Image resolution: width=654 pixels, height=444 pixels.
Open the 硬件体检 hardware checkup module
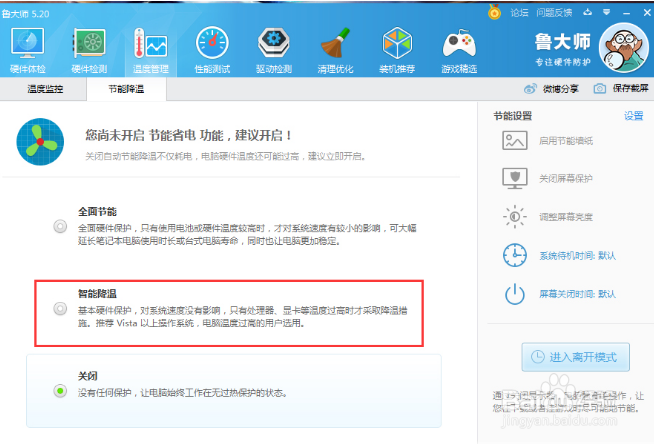point(28,50)
